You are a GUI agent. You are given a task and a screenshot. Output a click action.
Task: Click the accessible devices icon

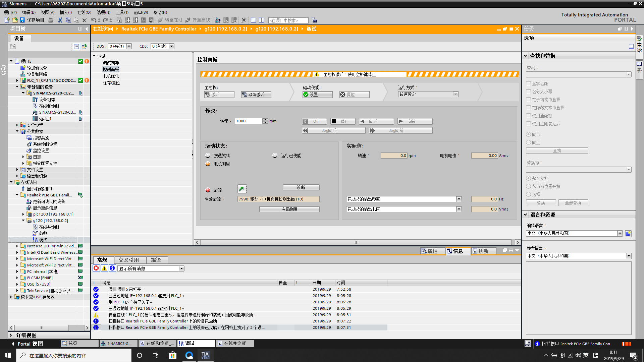tap(218, 20)
